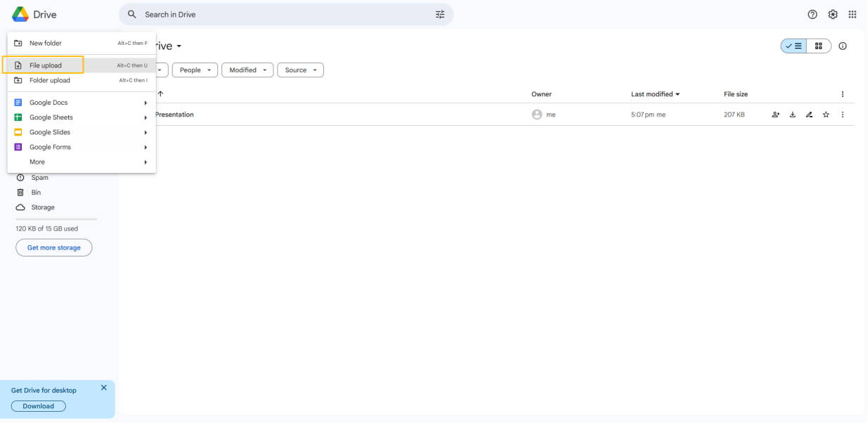This screenshot has width=868, height=423.
Task: Open Drive settings gear
Action: point(833,14)
